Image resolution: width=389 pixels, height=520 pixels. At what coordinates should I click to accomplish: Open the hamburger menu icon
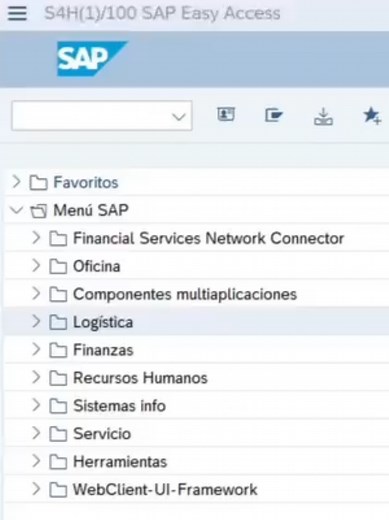(17, 13)
